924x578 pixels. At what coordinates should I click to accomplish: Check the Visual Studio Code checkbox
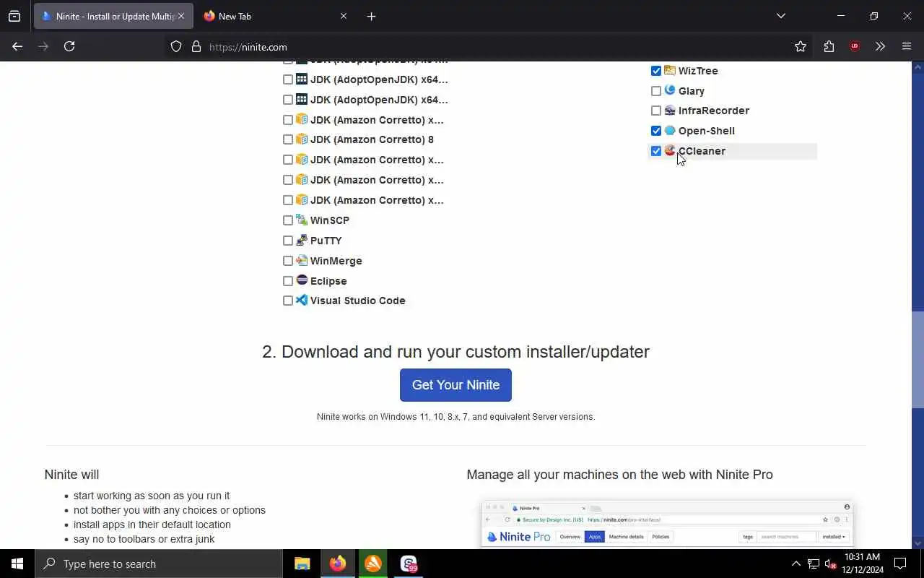288,301
